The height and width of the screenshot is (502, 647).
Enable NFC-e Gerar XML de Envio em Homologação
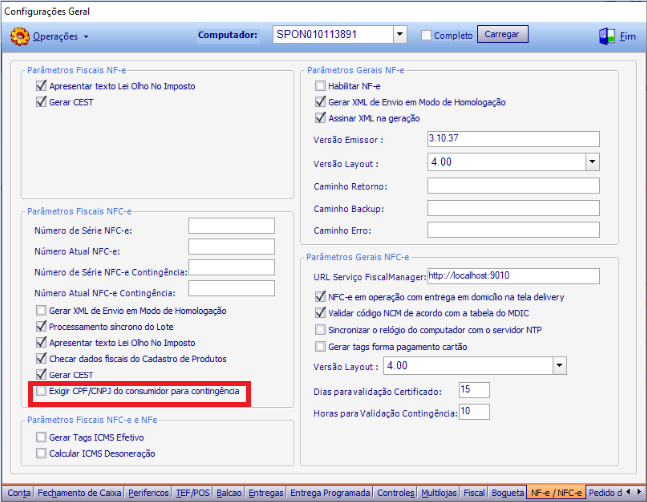coord(41,310)
